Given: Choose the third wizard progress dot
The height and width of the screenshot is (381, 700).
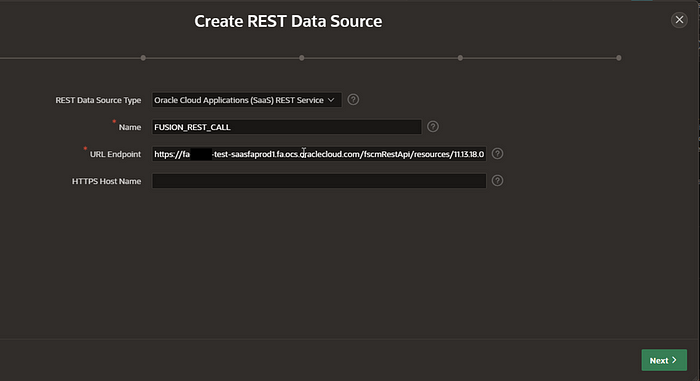Looking at the screenshot, I should click(460, 58).
